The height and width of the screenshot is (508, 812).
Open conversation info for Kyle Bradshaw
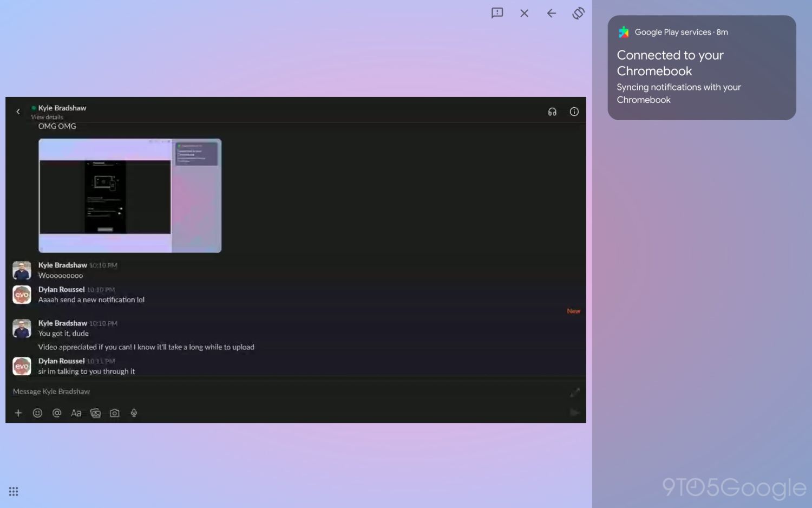pos(574,112)
